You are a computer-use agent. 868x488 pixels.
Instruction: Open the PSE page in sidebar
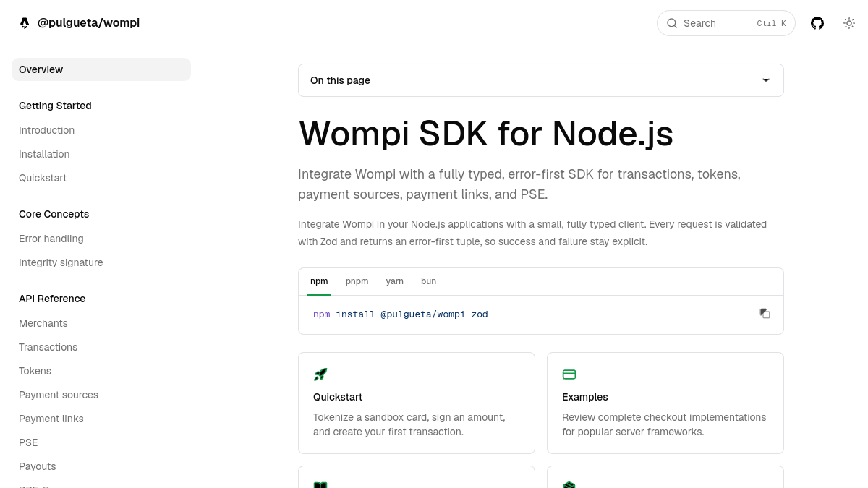click(x=28, y=442)
